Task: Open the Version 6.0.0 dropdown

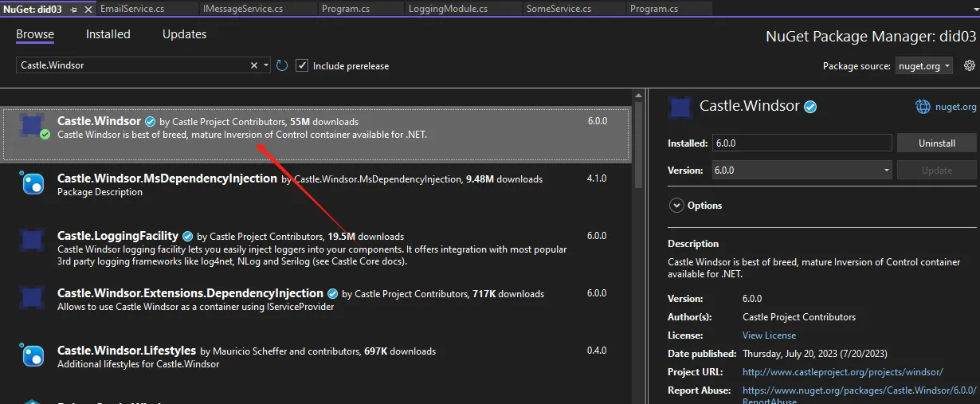Action: point(802,171)
